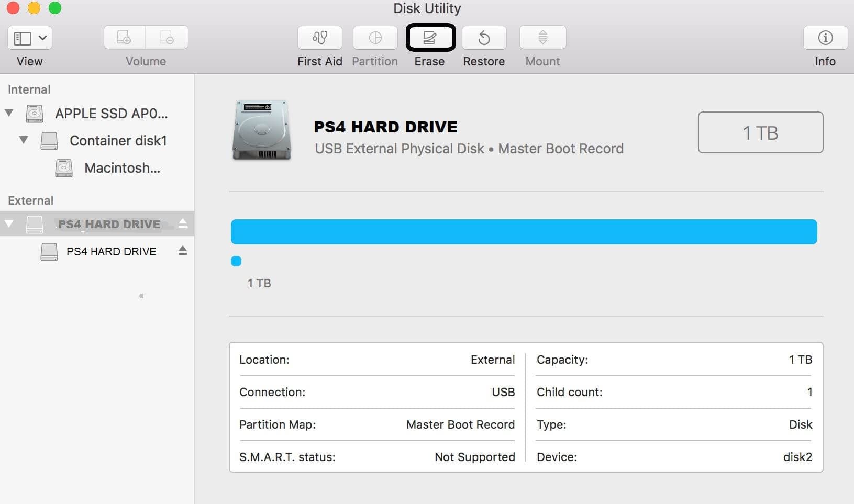Click the Child count value 1

point(809,392)
